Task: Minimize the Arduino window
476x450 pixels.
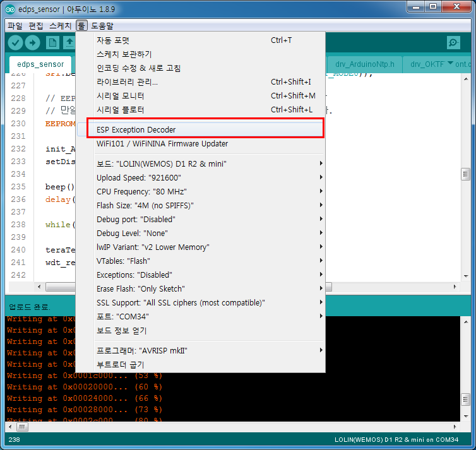Action: click(x=416, y=7)
